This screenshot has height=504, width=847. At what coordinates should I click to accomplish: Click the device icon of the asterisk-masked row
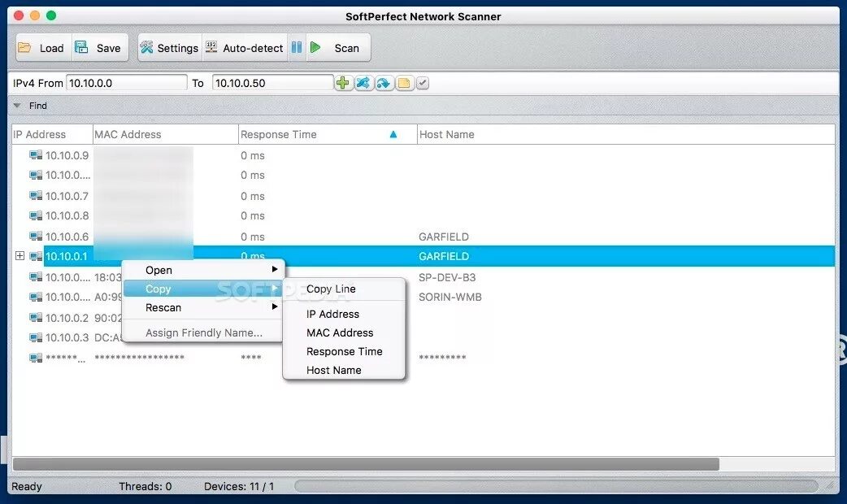(x=36, y=358)
